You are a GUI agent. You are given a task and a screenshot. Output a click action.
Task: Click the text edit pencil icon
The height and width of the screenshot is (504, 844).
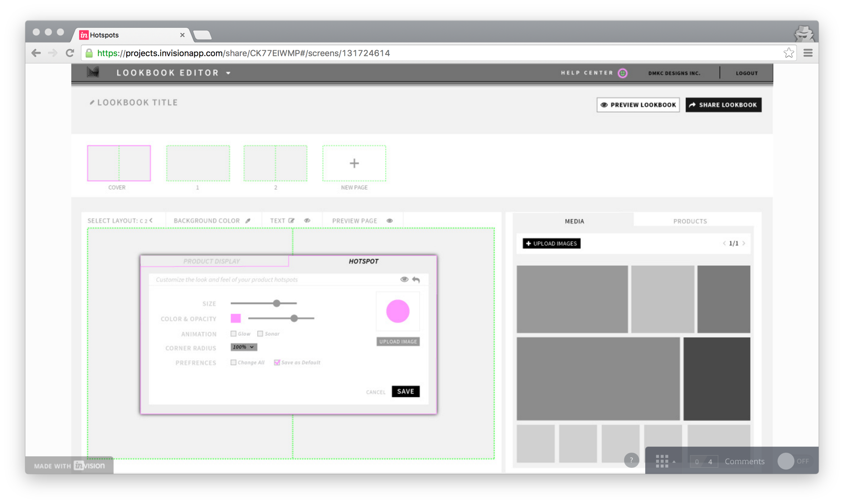click(291, 221)
